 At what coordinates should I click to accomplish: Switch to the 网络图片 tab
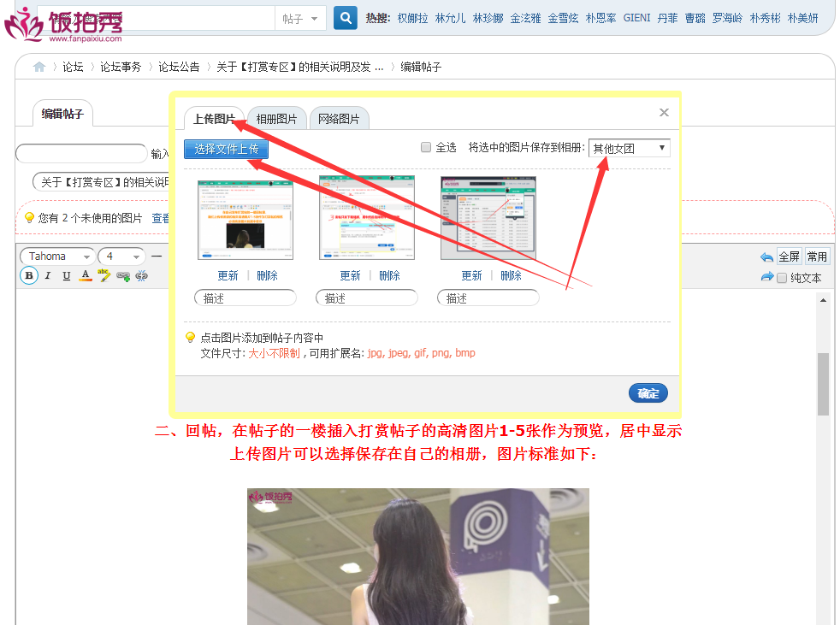[339, 119]
